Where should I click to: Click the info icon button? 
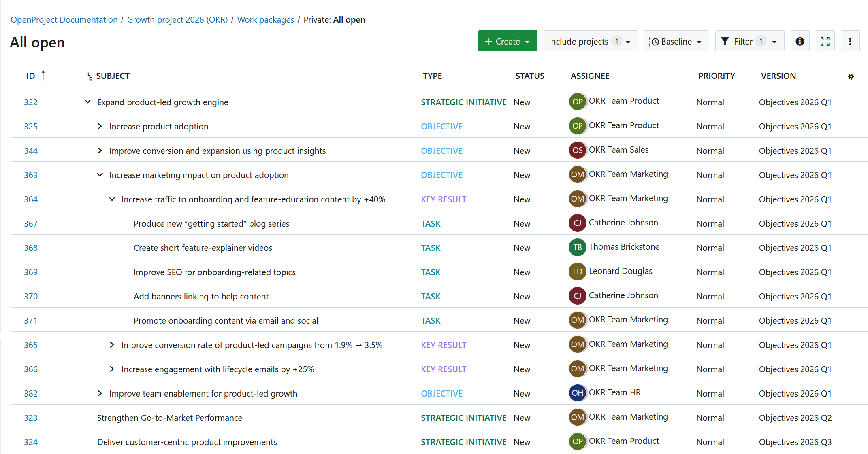point(800,41)
